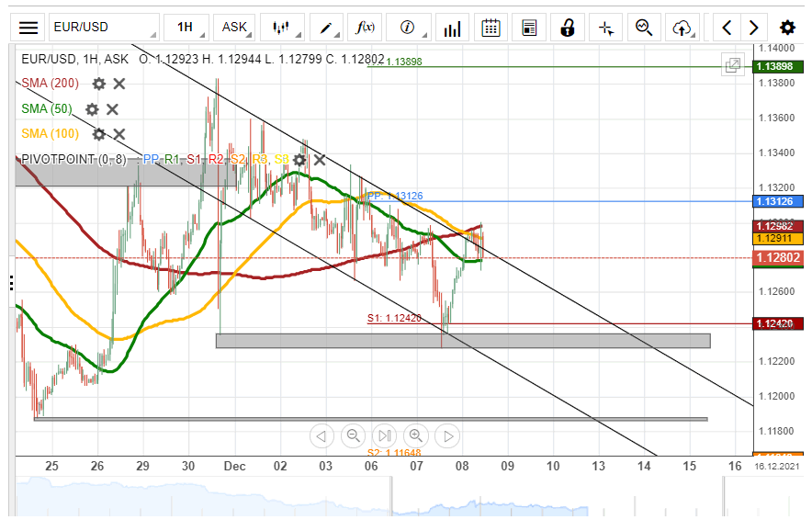The image size is (812, 531).
Task: Open settings for SMA (200) indicator
Action: coord(98,84)
